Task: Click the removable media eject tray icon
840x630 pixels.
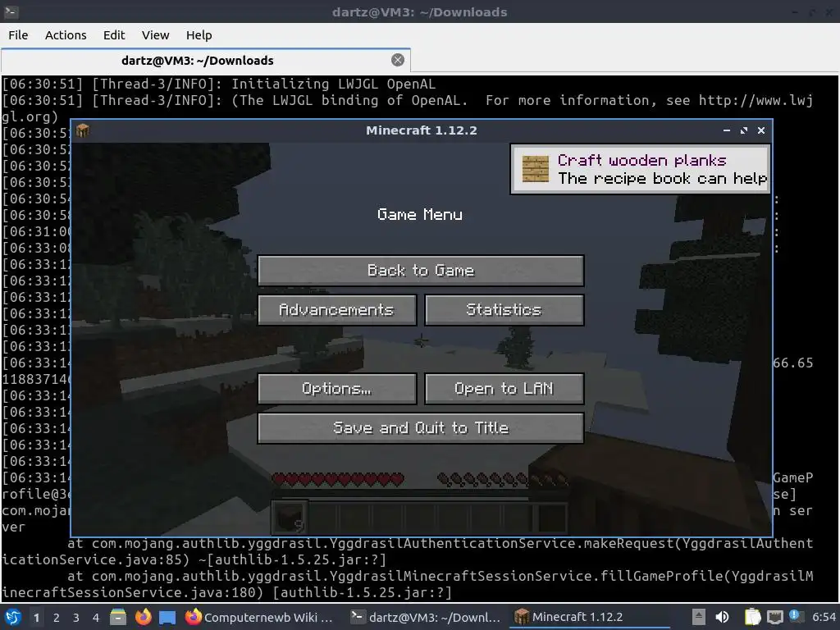Action: (x=698, y=617)
